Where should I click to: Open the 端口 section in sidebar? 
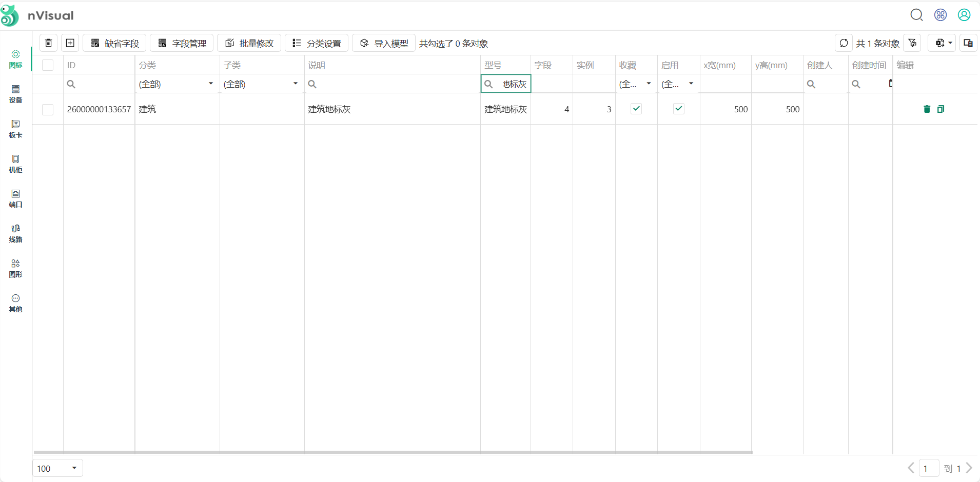[x=16, y=199]
